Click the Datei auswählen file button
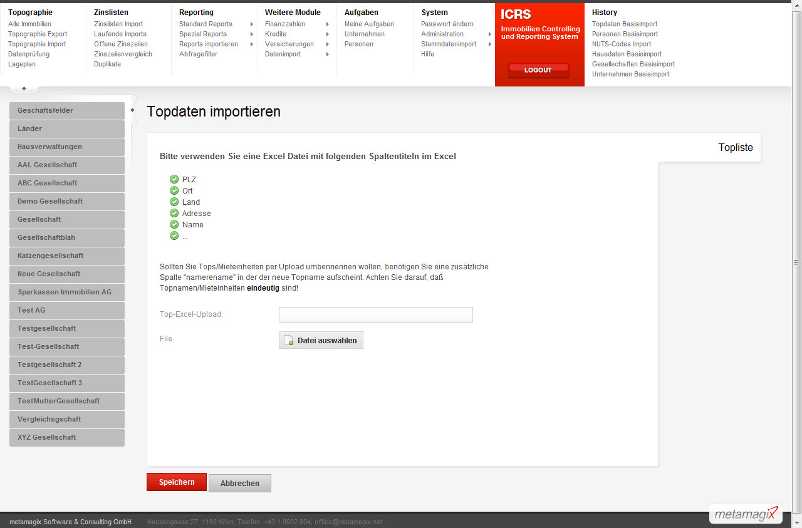The height and width of the screenshot is (528, 802). (321, 340)
